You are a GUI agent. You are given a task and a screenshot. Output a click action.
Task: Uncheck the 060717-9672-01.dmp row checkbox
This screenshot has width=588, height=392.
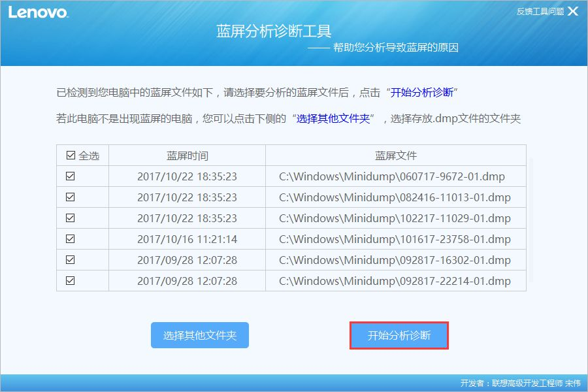pyautogui.click(x=71, y=176)
